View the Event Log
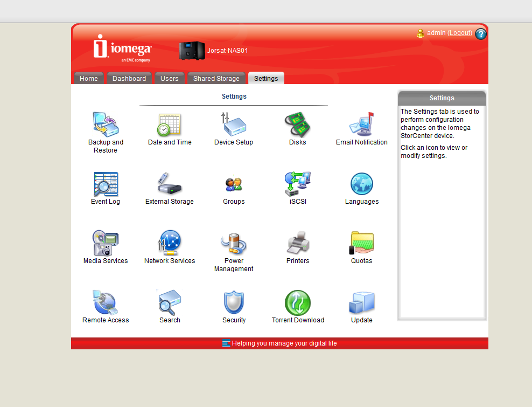This screenshot has width=532, height=407. [x=106, y=184]
